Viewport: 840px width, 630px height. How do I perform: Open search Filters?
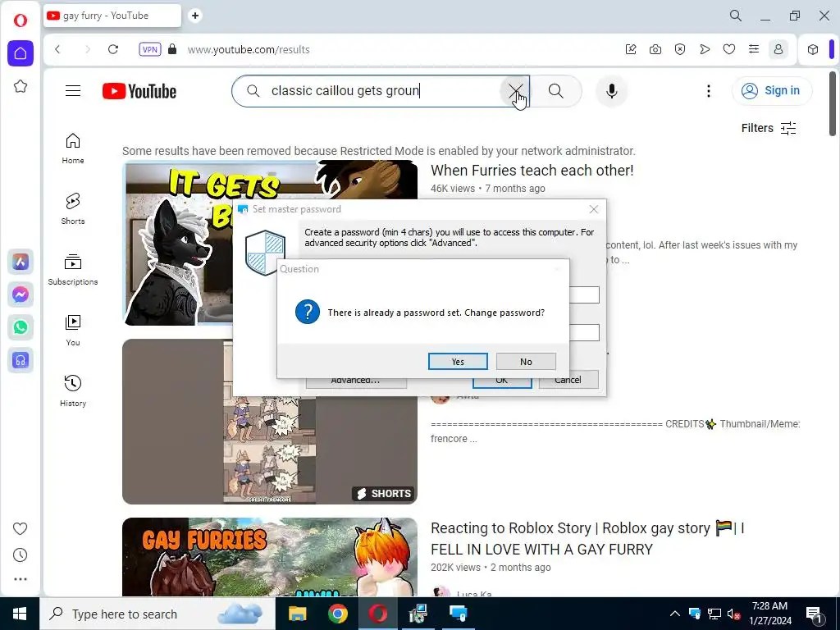click(768, 128)
